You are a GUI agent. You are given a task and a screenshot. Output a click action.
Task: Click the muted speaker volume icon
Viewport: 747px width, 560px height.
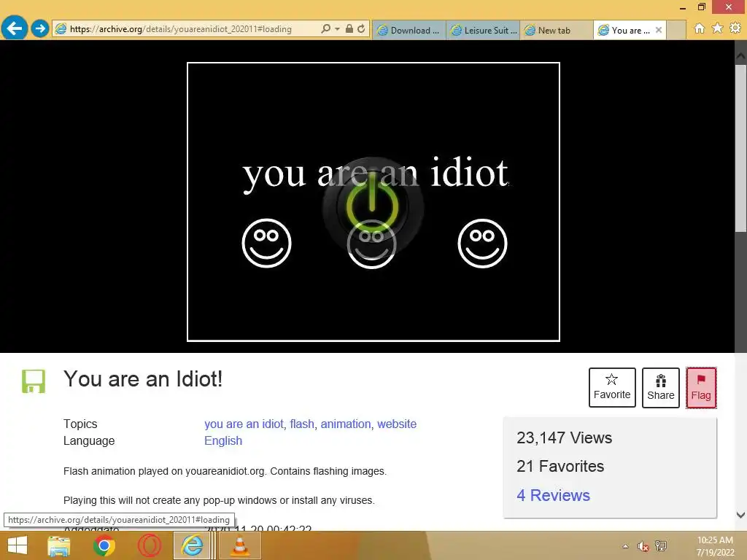pyautogui.click(x=643, y=546)
